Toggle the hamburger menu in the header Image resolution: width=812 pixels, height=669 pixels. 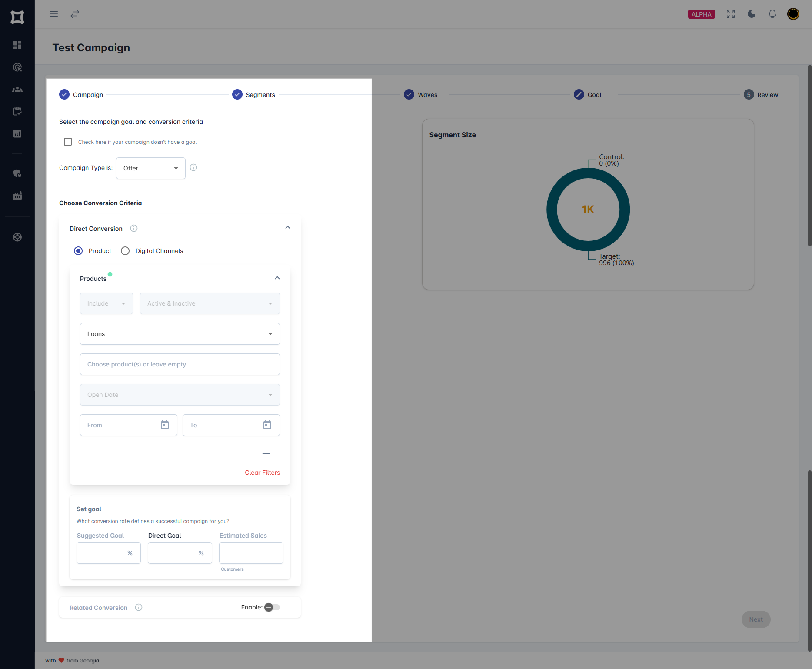tap(54, 14)
